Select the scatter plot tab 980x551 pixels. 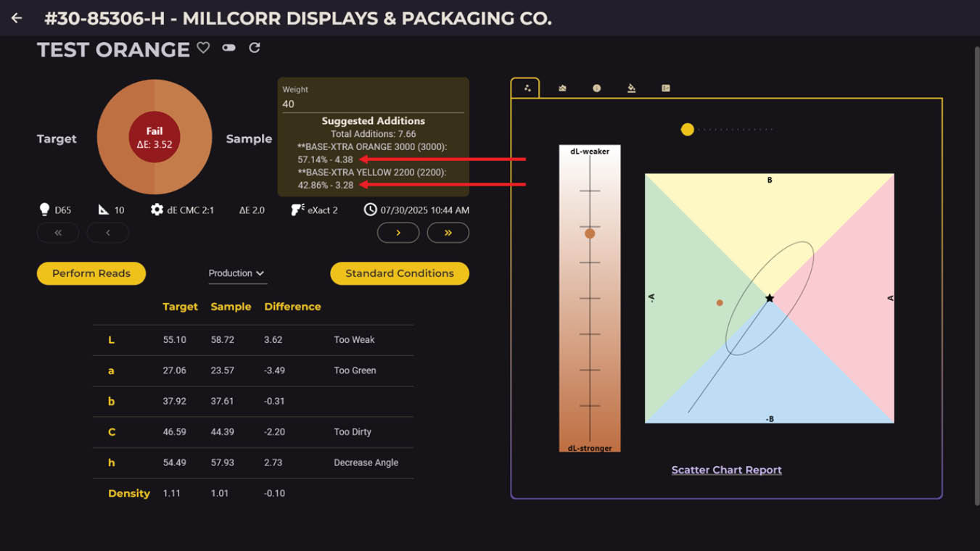pos(527,88)
